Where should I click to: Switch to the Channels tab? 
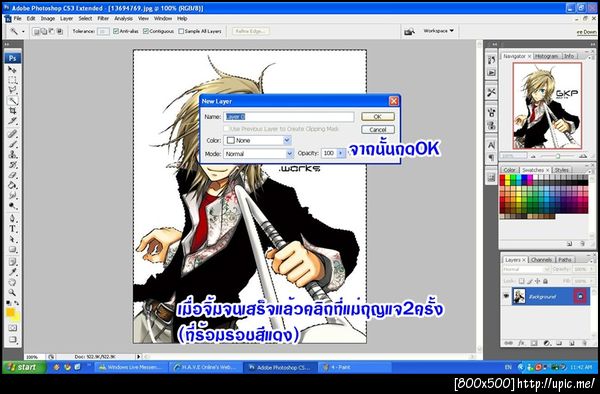click(x=541, y=259)
